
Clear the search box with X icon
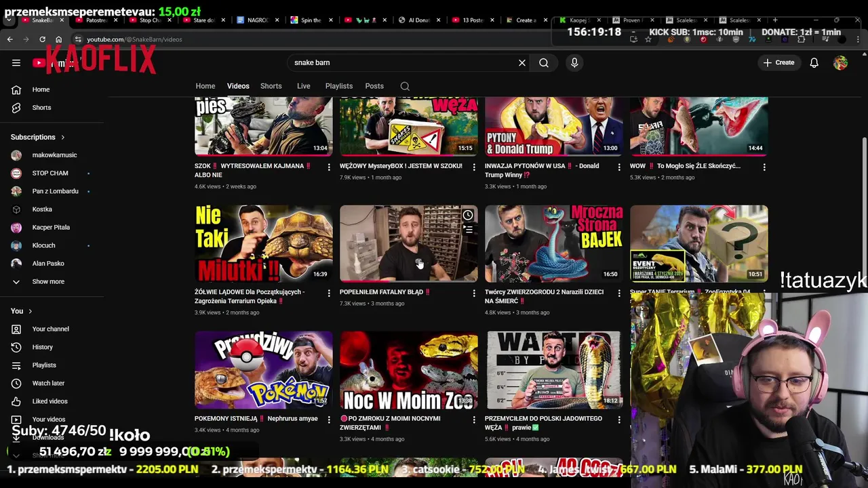(x=522, y=62)
